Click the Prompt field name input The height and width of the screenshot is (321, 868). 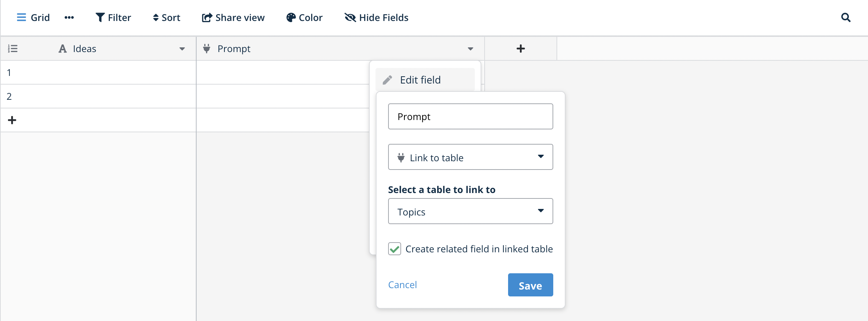pos(470,116)
